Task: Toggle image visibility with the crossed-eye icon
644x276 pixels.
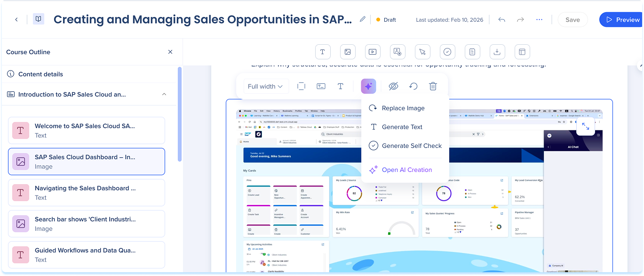Action: (x=393, y=86)
